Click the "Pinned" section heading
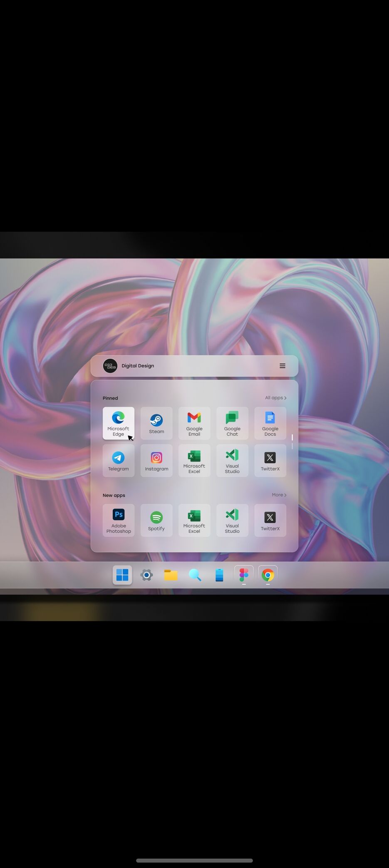The height and width of the screenshot is (868, 389). tap(110, 398)
